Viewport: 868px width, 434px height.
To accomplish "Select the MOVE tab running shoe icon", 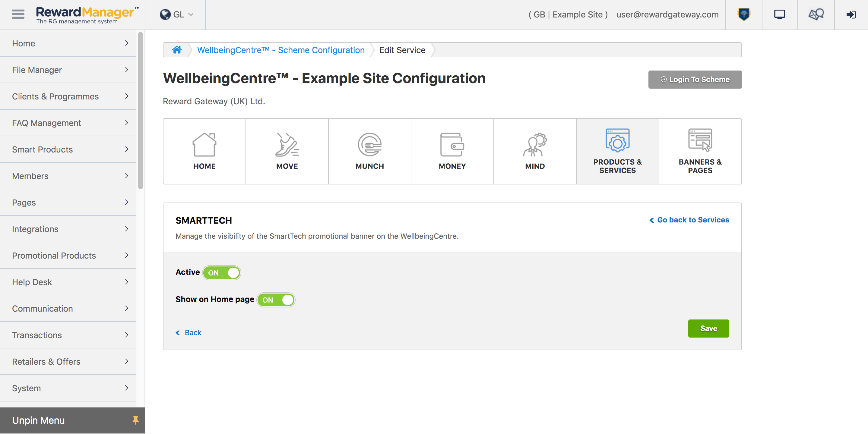I will pos(287,144).
